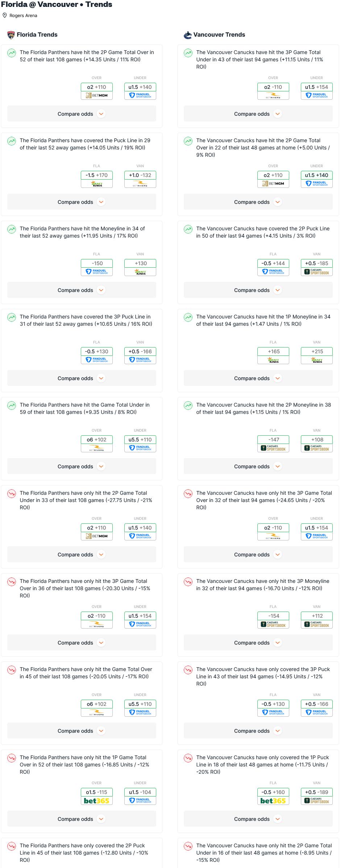Click the bet365 logo under o1.5 -115
Screen dimensions: 340x868
tap(96, 801)
